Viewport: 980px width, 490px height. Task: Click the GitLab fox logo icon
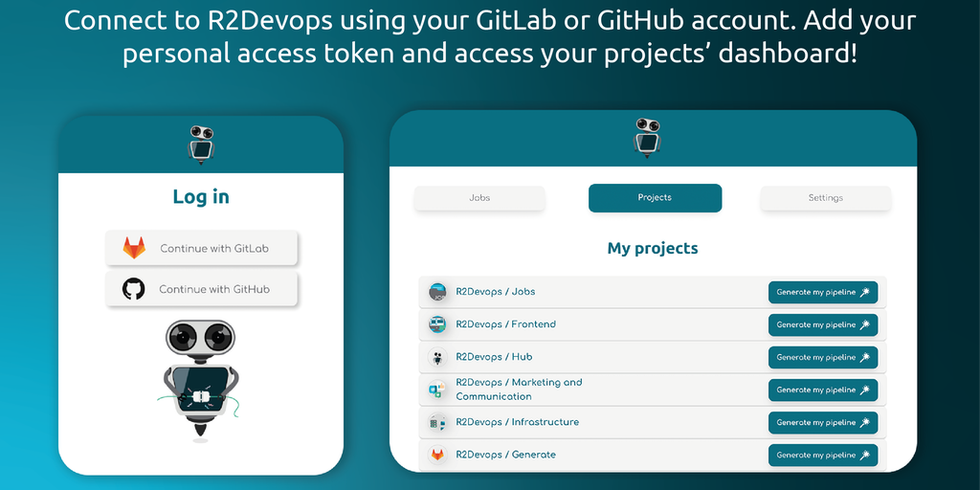tap(134, 248)
